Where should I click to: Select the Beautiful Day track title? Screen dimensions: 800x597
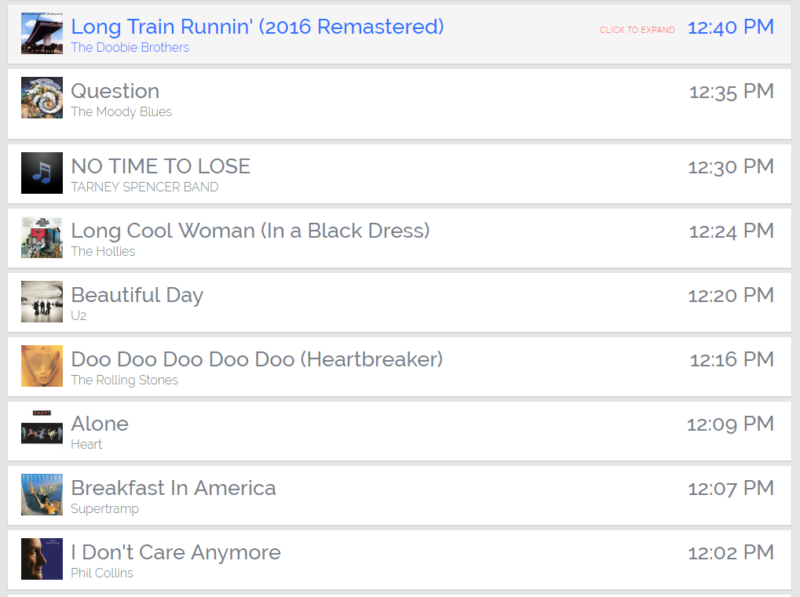click(137, 295)
